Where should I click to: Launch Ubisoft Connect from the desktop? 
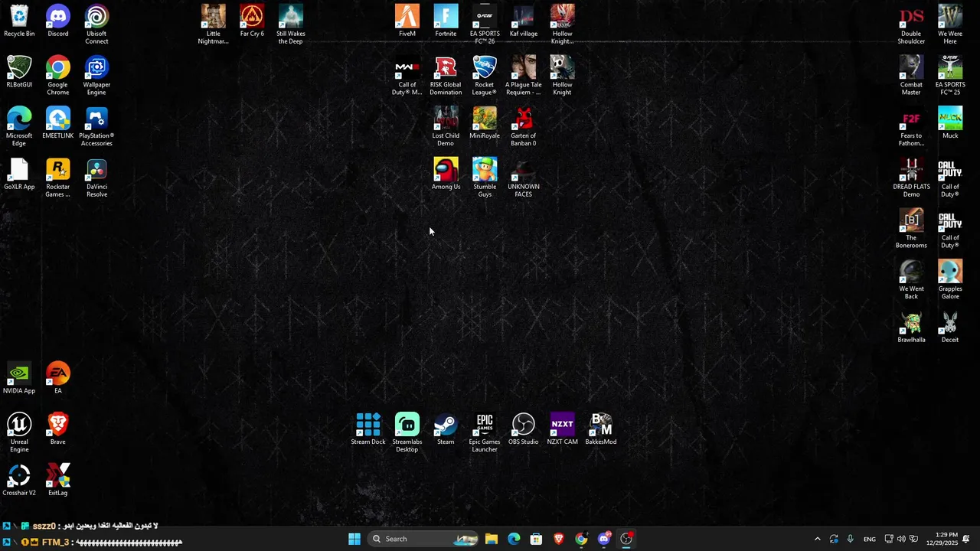tap(96, 24)
